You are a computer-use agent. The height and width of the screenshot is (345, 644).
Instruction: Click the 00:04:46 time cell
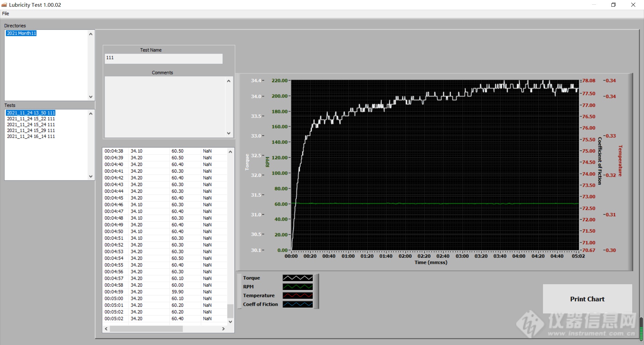114,205
